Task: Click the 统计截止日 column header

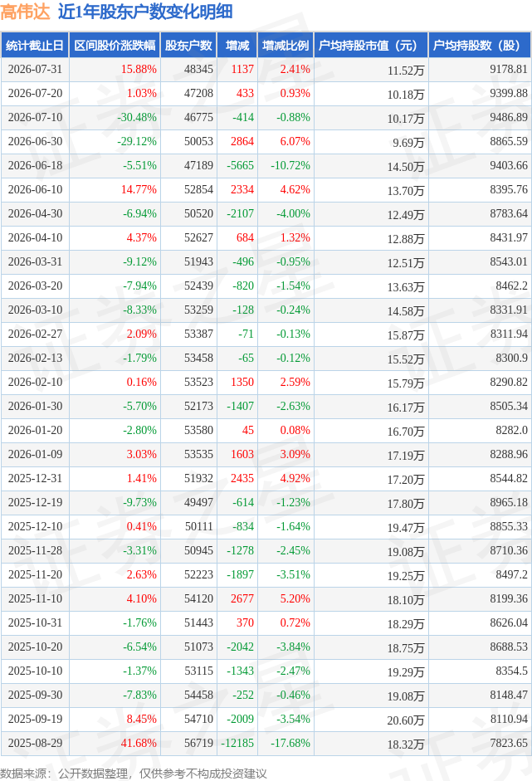Action: tap(35, 46)
